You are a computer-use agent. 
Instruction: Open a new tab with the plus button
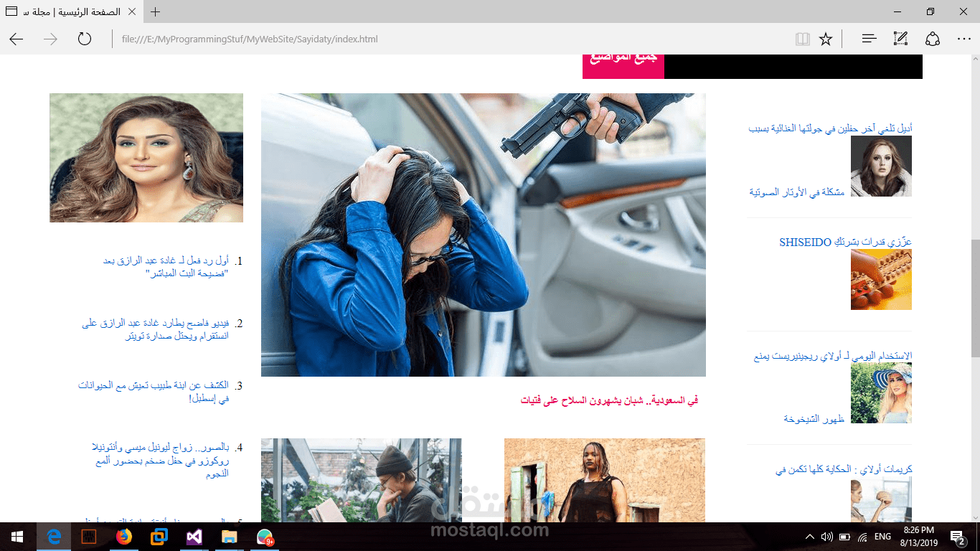click(155, 11)
